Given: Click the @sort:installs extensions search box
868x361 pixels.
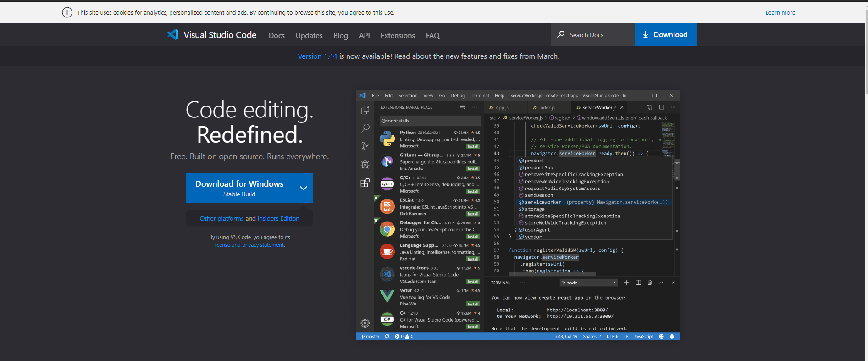Looking at the screenshot, I should (x=430, y=121).
